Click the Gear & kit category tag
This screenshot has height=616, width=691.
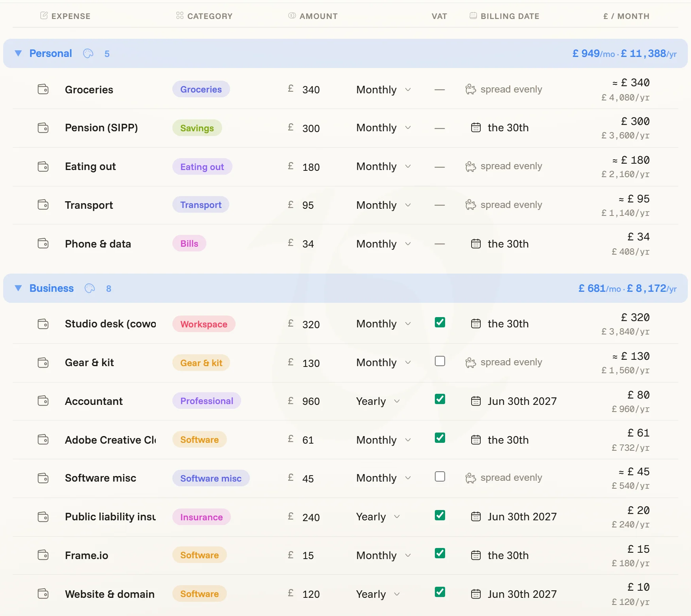click(201, 363)
